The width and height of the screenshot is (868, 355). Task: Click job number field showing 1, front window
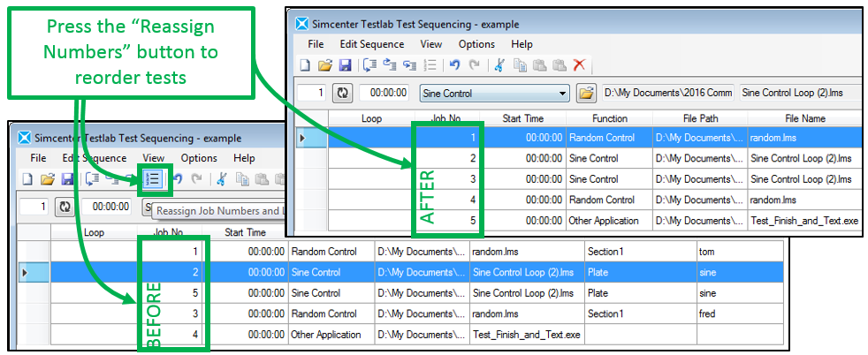point(312,93)
